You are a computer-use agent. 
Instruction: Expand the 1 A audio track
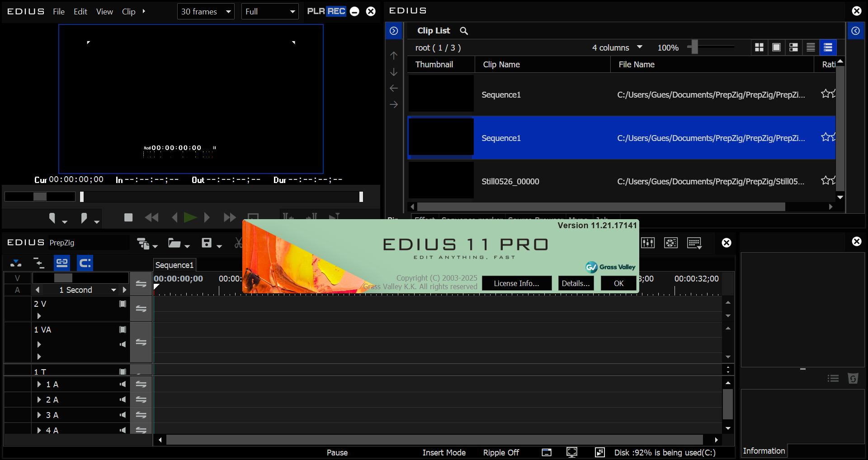click(39, 384)
